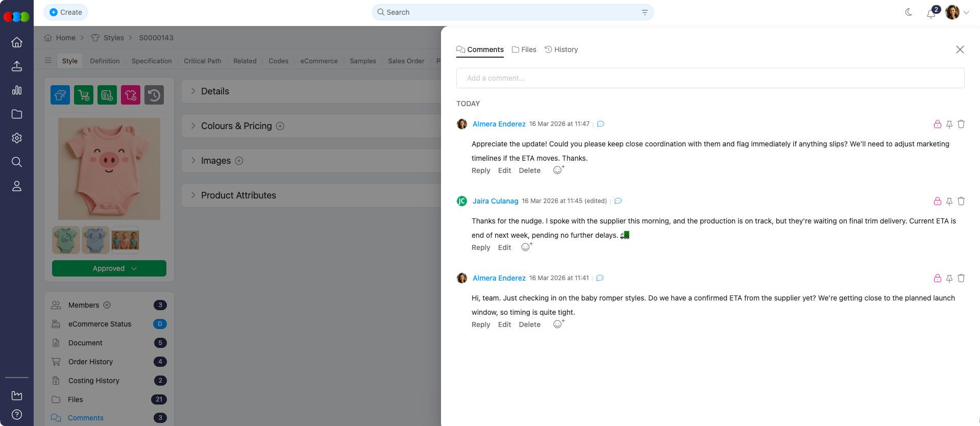Click the Add a comment field
The image size is (980, 426).
[710, 78]
